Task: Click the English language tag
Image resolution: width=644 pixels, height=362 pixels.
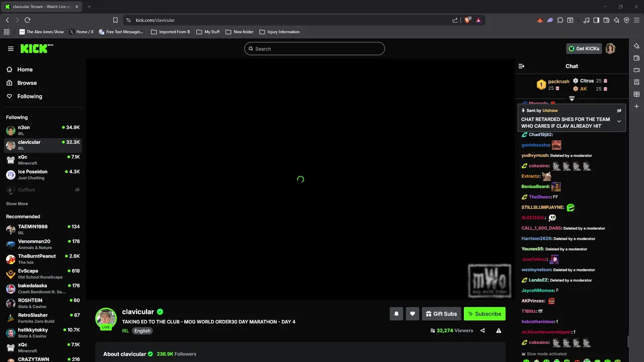Action: [142, 331]
